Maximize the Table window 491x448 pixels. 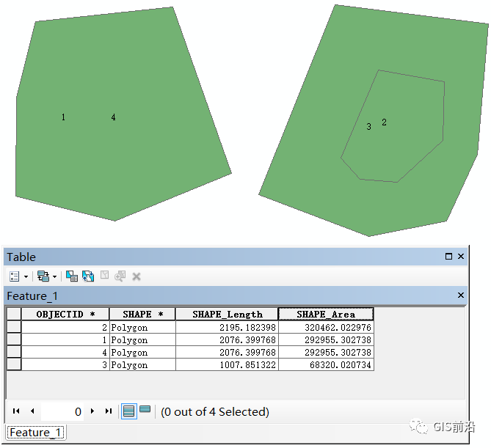(448, 257)
